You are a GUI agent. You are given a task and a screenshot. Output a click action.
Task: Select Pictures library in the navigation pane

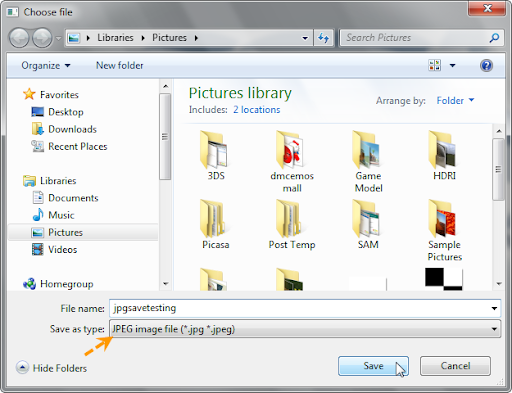pyautogui.click(x=83, y=232)
